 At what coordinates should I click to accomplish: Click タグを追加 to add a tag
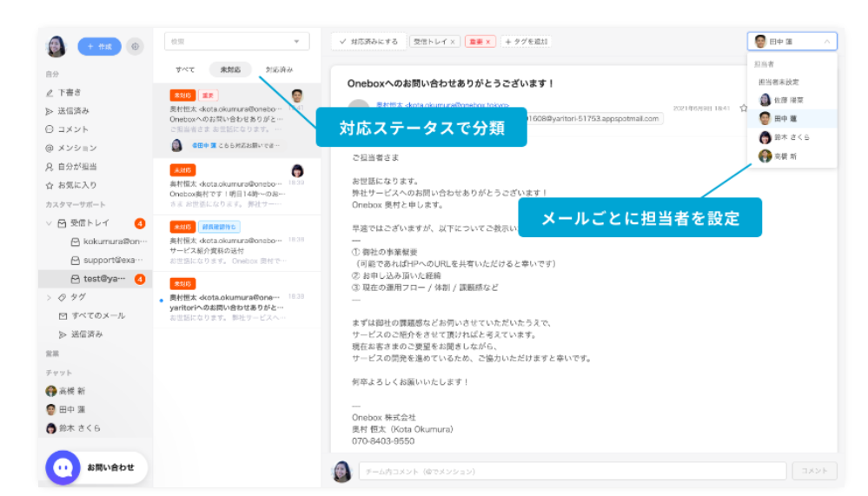coord(526,42)
